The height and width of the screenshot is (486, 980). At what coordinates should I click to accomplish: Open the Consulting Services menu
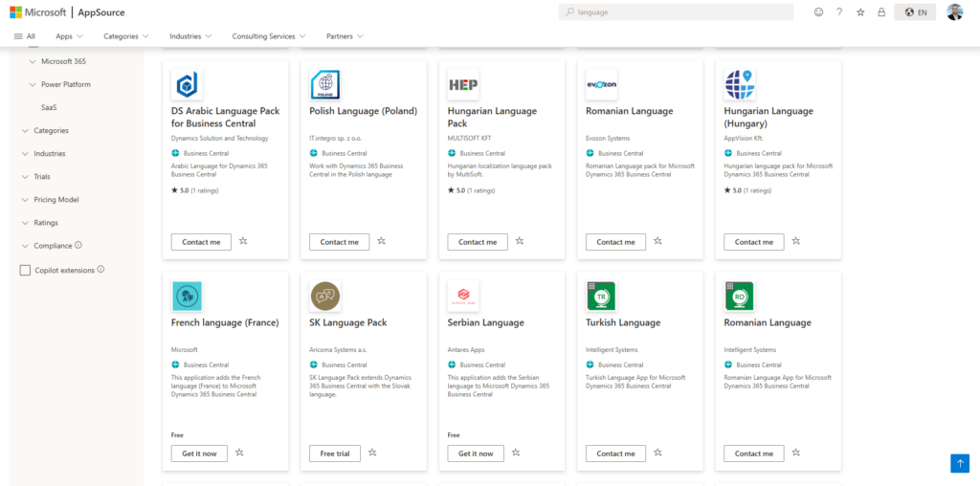tap(269, 36)
